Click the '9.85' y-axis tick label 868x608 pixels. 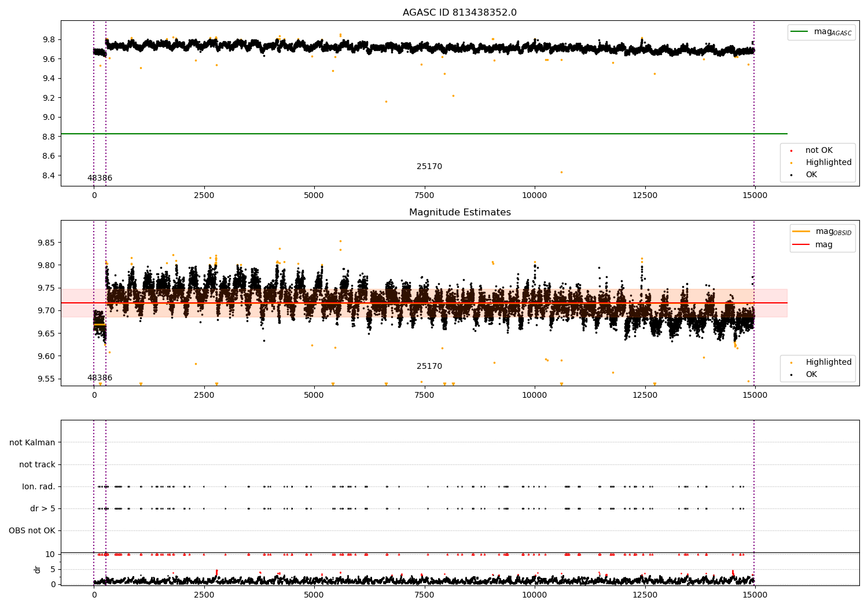tap(47, 243)
